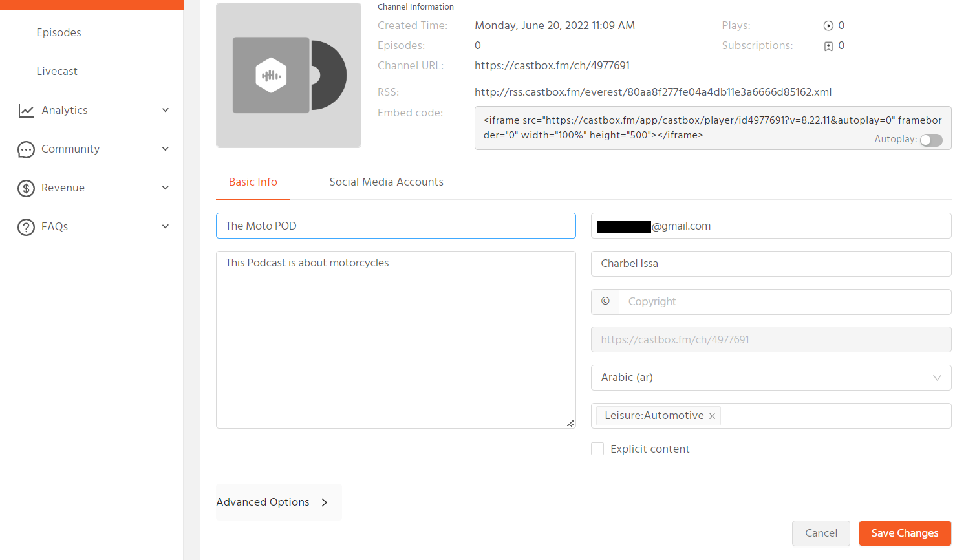Click the Cancel button
The image size is (966, 560).
pyautogui.click(x=821, y=533)
